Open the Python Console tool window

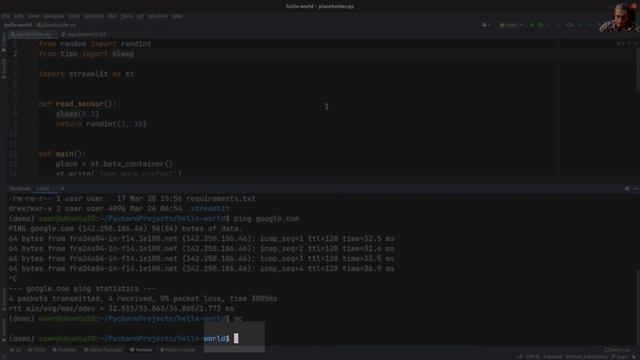[178, 350]
